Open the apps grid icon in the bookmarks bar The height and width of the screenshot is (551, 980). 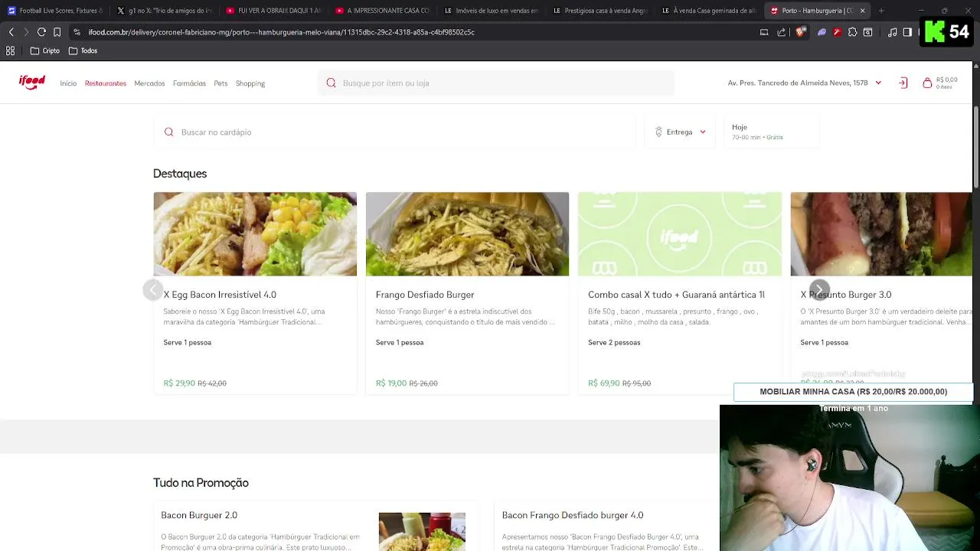[10, 51]
